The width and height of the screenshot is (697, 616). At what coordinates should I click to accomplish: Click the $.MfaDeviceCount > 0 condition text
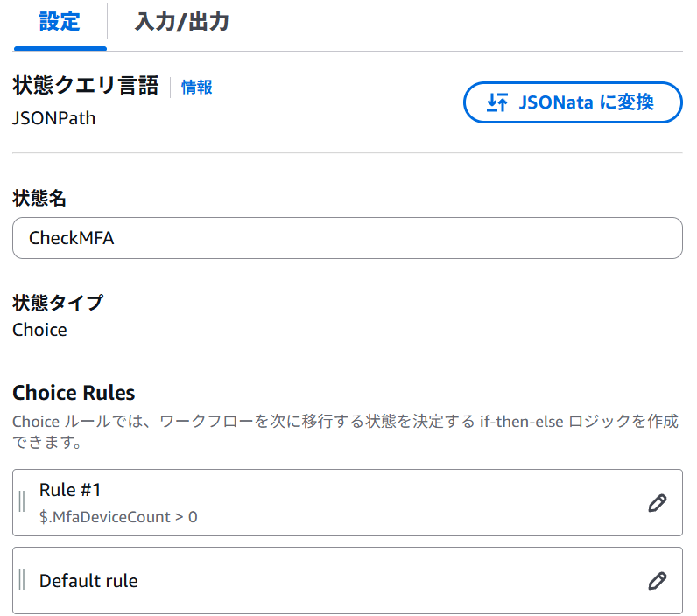(118, 517)
